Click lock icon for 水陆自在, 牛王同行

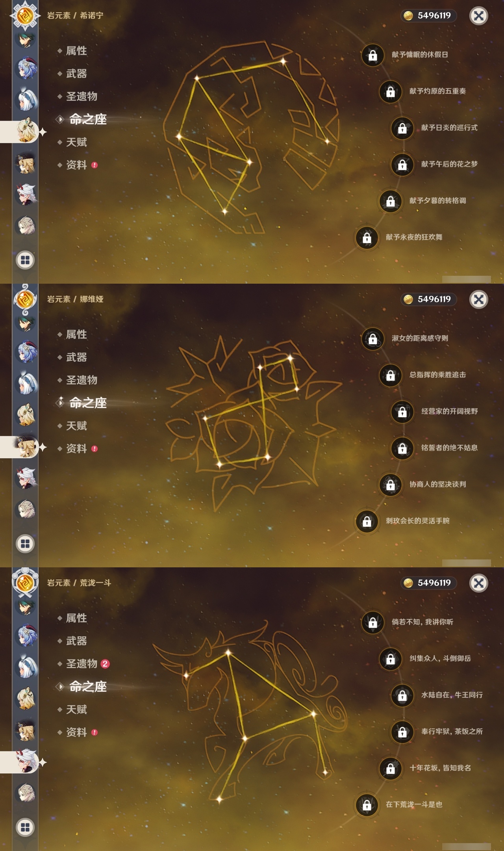(402, 695)
